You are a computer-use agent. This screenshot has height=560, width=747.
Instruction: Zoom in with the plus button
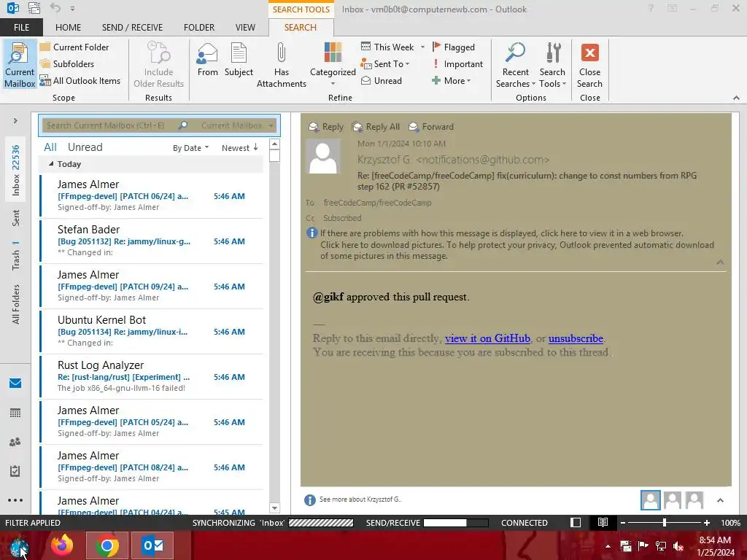706,523
